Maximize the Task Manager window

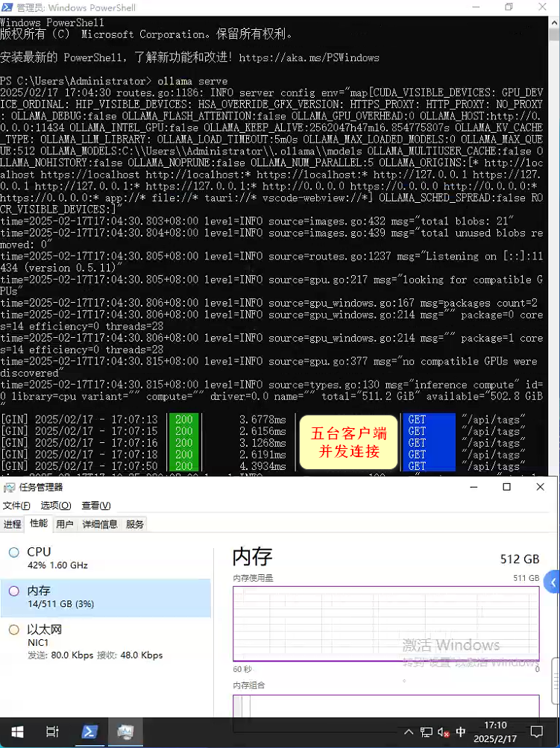[x=506, y=487]
